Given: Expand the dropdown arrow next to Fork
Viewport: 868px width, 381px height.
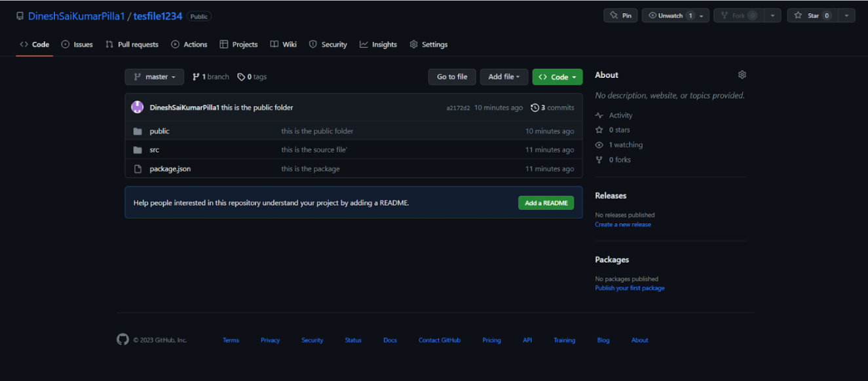Looking at the screenshot, I should (x=772, y=16).
